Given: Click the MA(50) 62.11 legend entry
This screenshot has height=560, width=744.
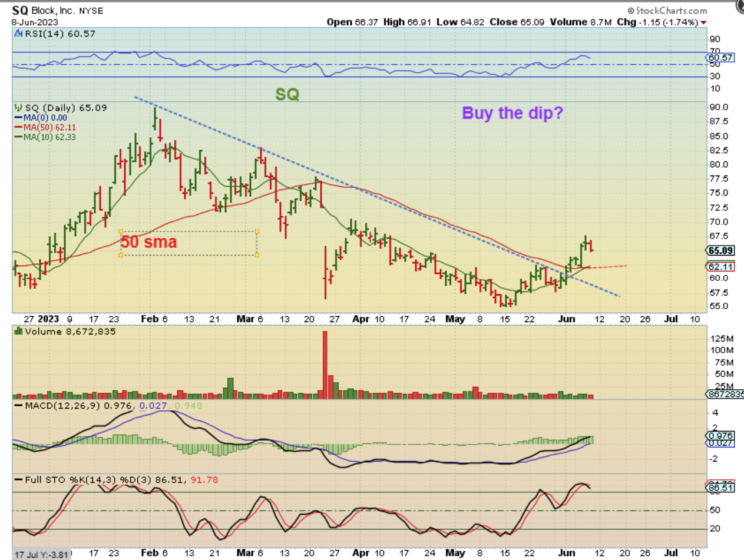Looking at the screenshot, I should (45, 127).
